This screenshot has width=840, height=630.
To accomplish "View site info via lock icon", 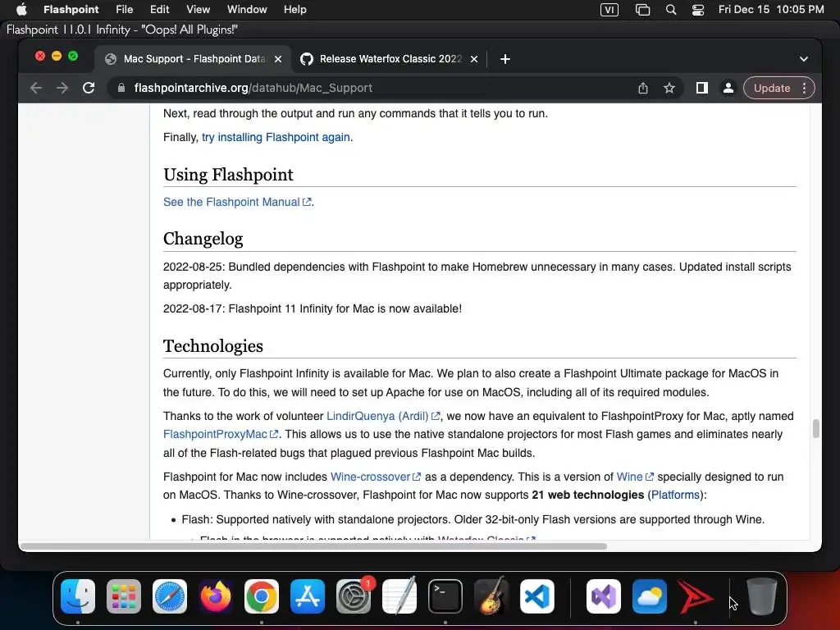I will (x=121, y=88).
